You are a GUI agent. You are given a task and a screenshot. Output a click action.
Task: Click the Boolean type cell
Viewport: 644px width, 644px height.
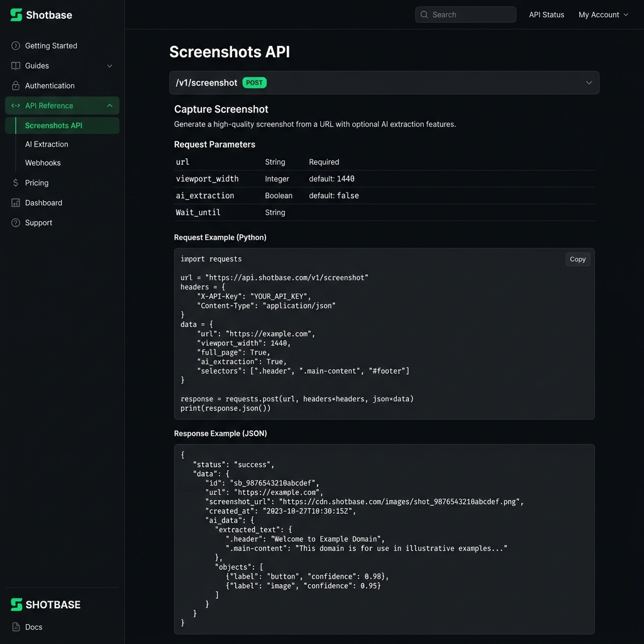(279, 196)
